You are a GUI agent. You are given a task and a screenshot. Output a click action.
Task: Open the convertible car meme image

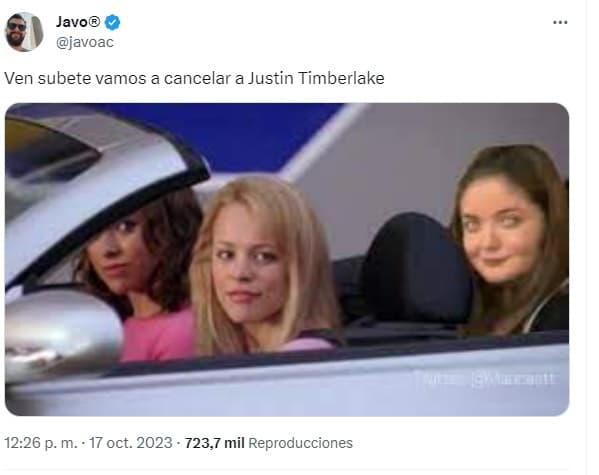tap(287, 259)
